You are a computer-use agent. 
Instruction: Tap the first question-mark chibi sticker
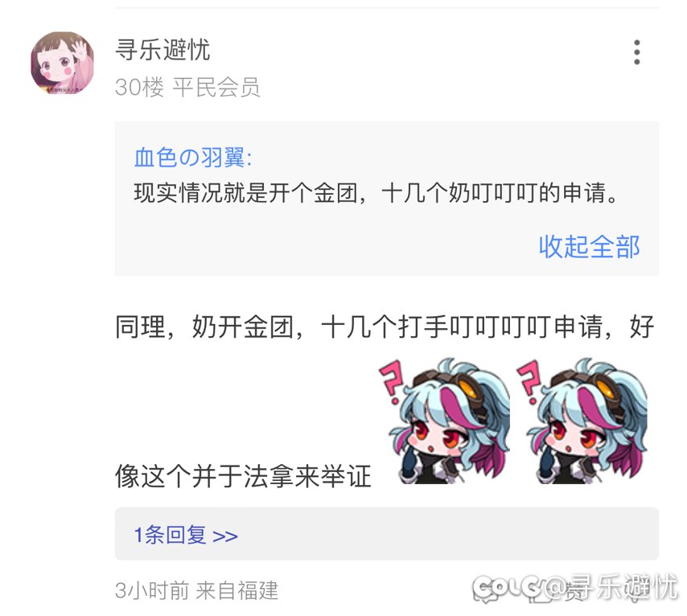444,421
